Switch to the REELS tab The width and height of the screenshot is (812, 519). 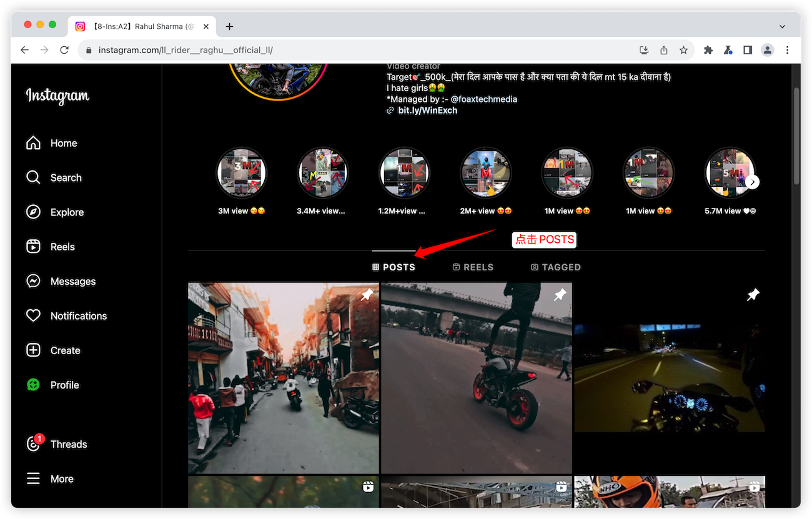pos(473,267)
